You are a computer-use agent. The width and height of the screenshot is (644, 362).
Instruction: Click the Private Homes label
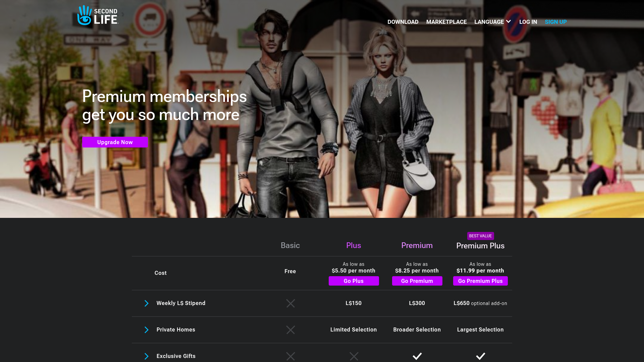click(x=176, y=329)
